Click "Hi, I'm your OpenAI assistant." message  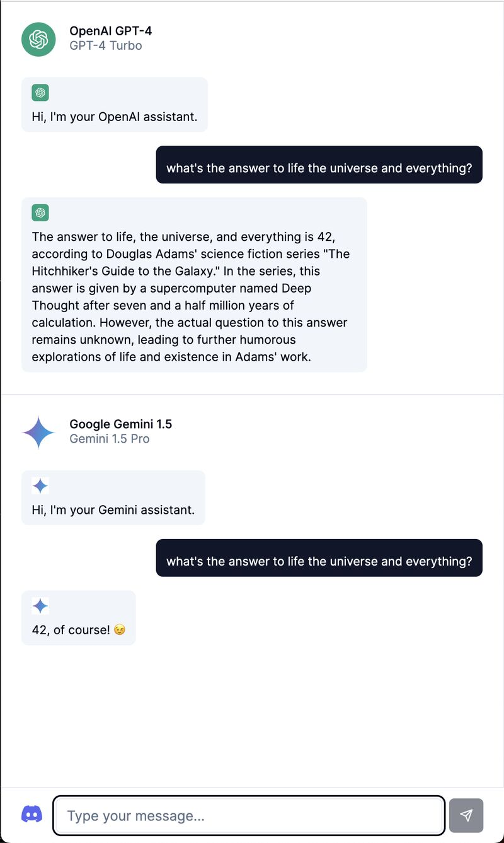115,105
